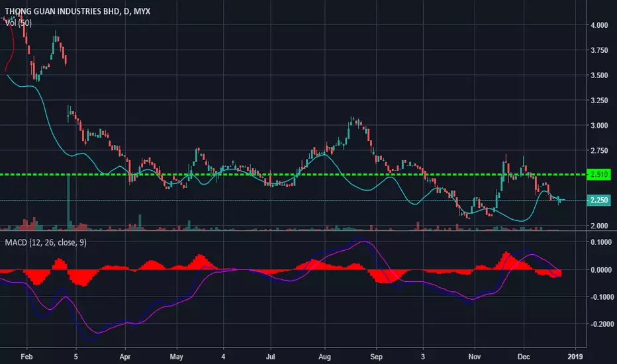Click the 2019 label on time axis
This screenshot has width=617, height=364.
coord(575,357)
